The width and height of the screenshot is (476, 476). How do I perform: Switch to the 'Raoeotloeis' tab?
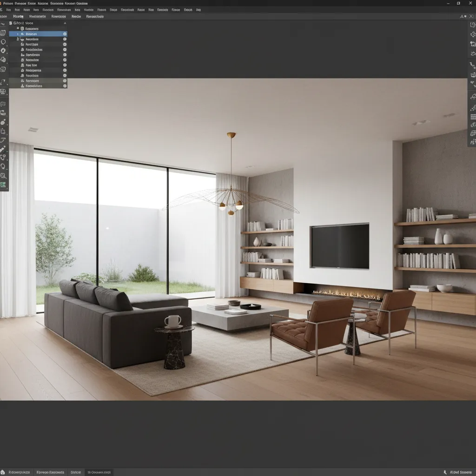click(x=95, y=16)
